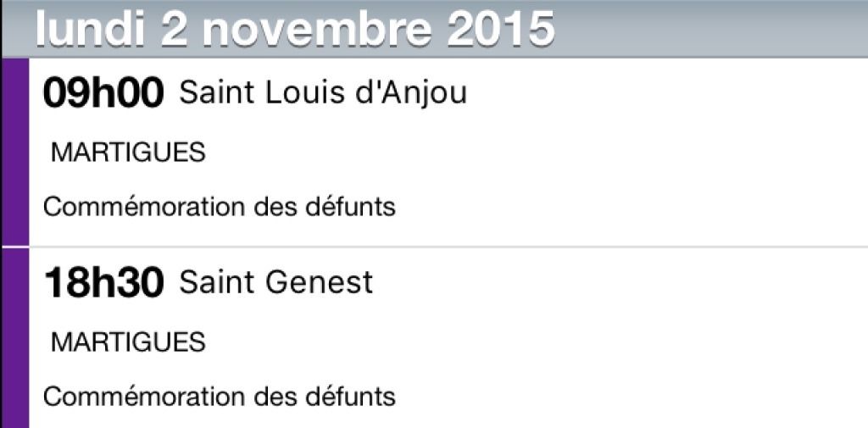Click the year 2015 in the header
Viewport: 868px width, 428px height.
[x=500, y=30]
